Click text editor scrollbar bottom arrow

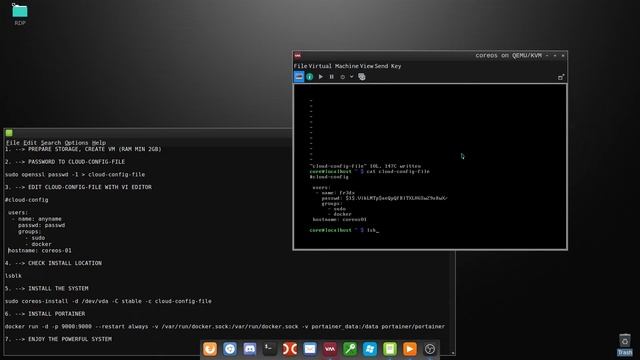click(453, 353)
